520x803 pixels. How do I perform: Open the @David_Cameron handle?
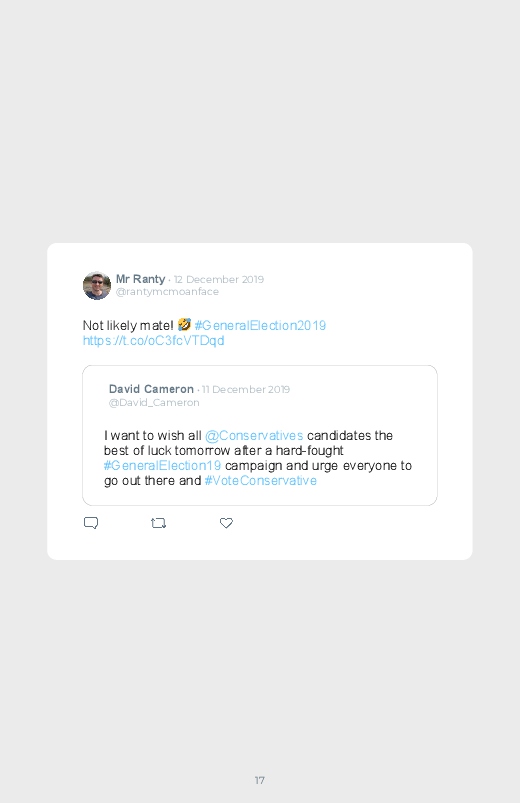(154, 403)
